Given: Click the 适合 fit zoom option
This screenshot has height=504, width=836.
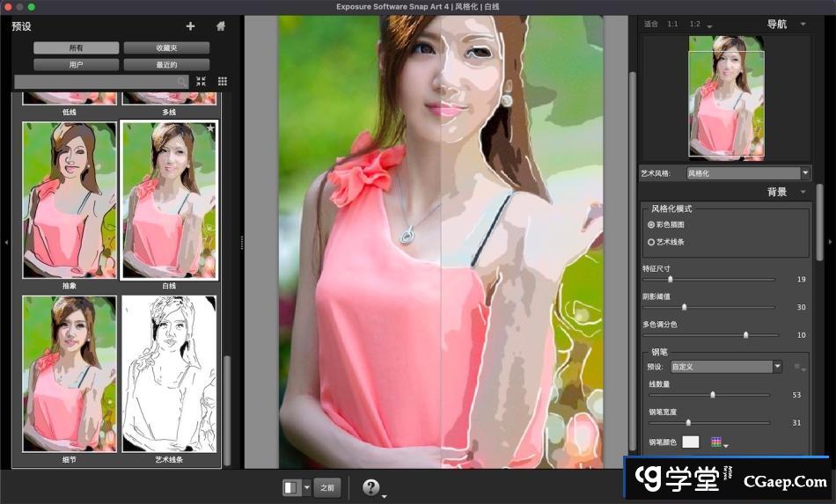Looking at the screenshot, I should 651,25.
